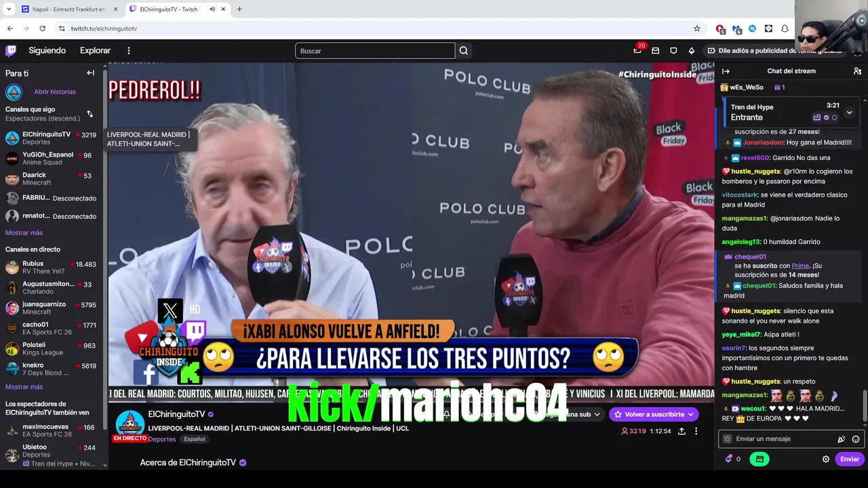Click in the Buscar search field
868x488 pixels.
point(375,51)
